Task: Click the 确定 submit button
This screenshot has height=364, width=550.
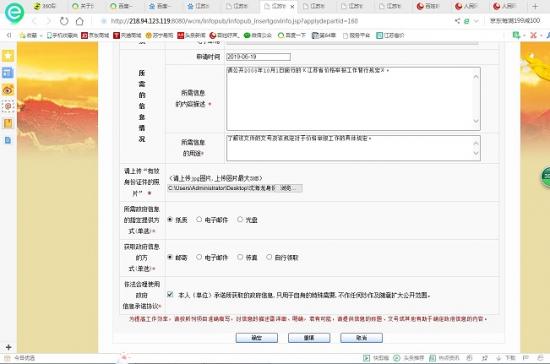Action: point(257,338)
